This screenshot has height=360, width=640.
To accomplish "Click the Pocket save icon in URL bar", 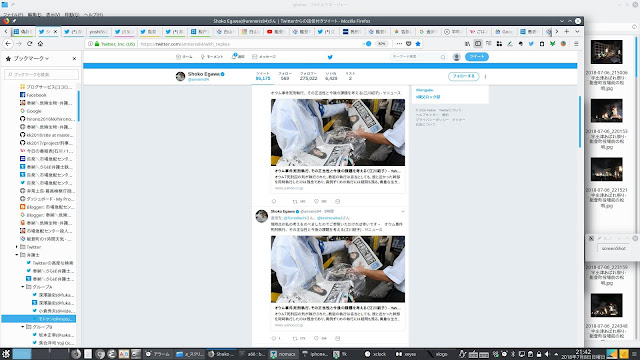I will click(x=409, y=44).
